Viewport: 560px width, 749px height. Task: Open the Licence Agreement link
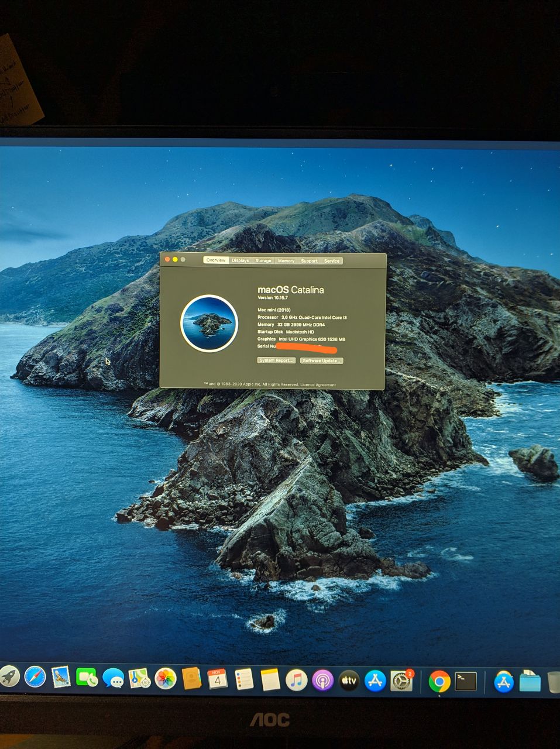[x=318, y=385]
